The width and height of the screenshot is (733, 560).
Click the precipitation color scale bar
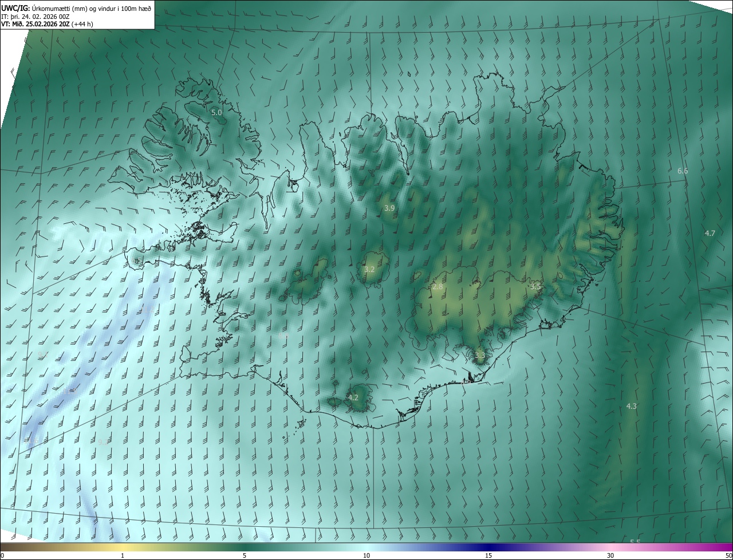pos(366,547)
